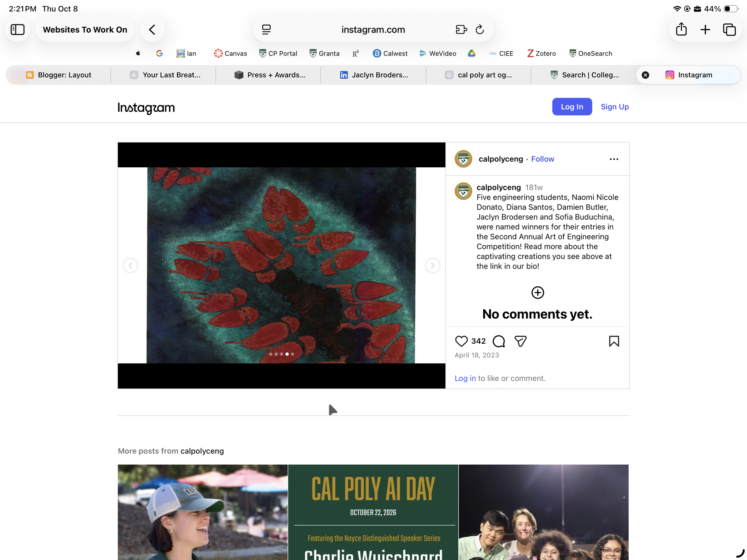Screen dimensions: 747x560
Task: Open the OneSearch favorite bookmark
Action: point(590,53)
